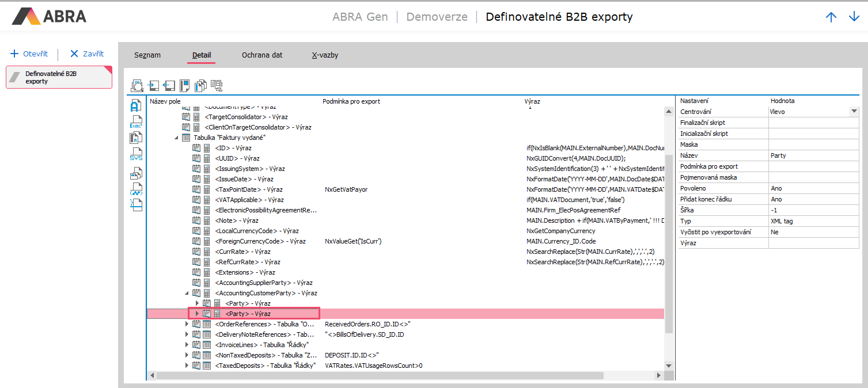The height and width of the screenshot is (388, 868).
Task: Click the tree scrollbar up arrow
Action: [x=668, y=111]
